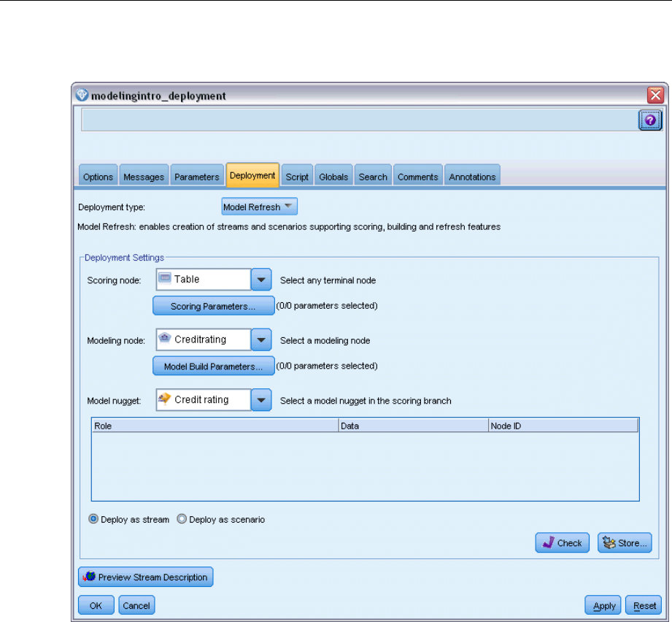Click the Preview Stream Description button
Screen dimensions: 672x622
tap(146, 577)
